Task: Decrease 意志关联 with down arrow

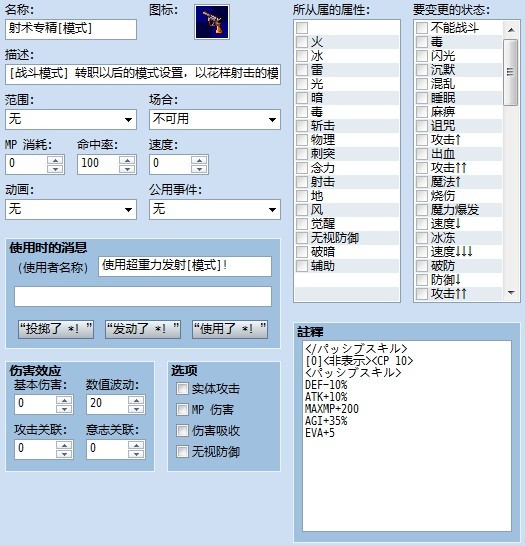Action: point(136,454)
